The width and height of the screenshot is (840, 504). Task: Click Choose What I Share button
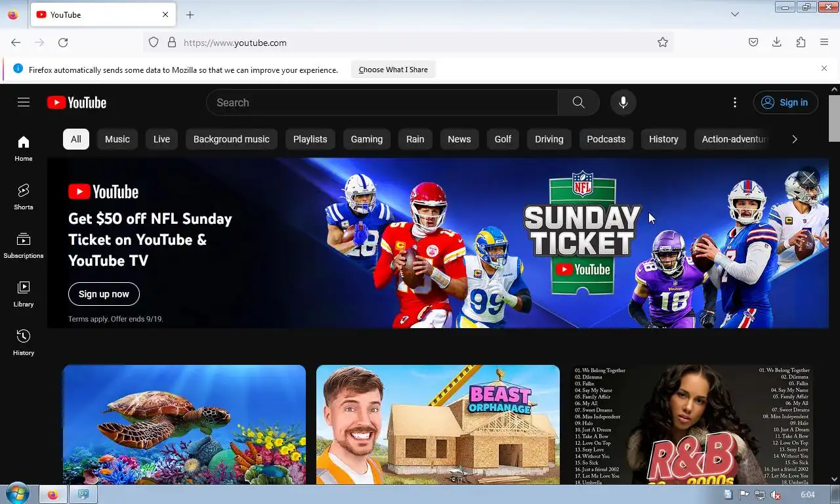click(x=393, y=70)
